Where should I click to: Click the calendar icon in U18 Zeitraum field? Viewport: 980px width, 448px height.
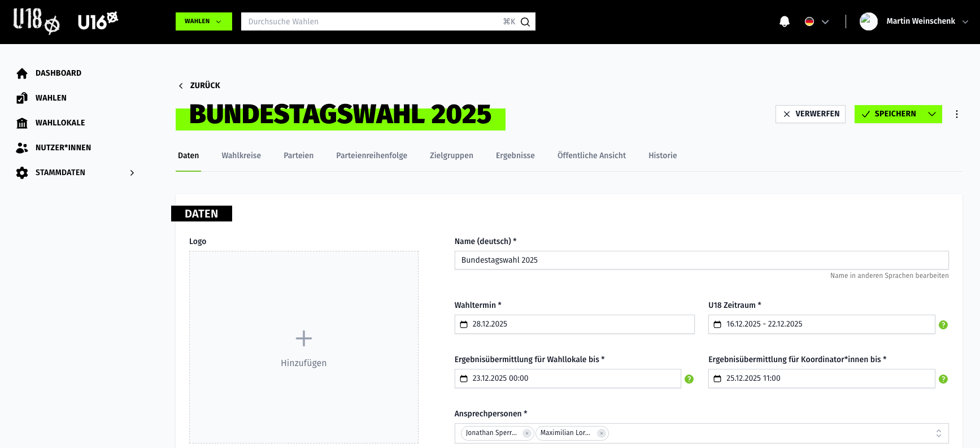point(717,324)
